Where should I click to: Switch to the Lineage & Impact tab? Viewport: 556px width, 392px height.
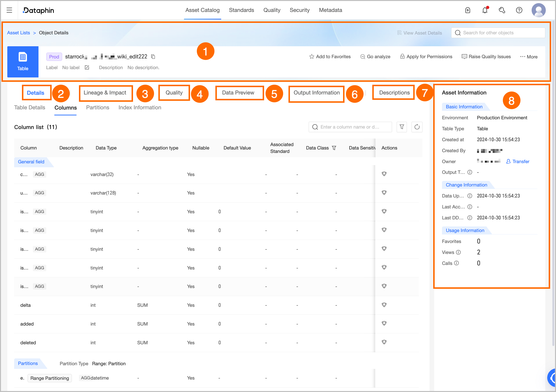105,93
